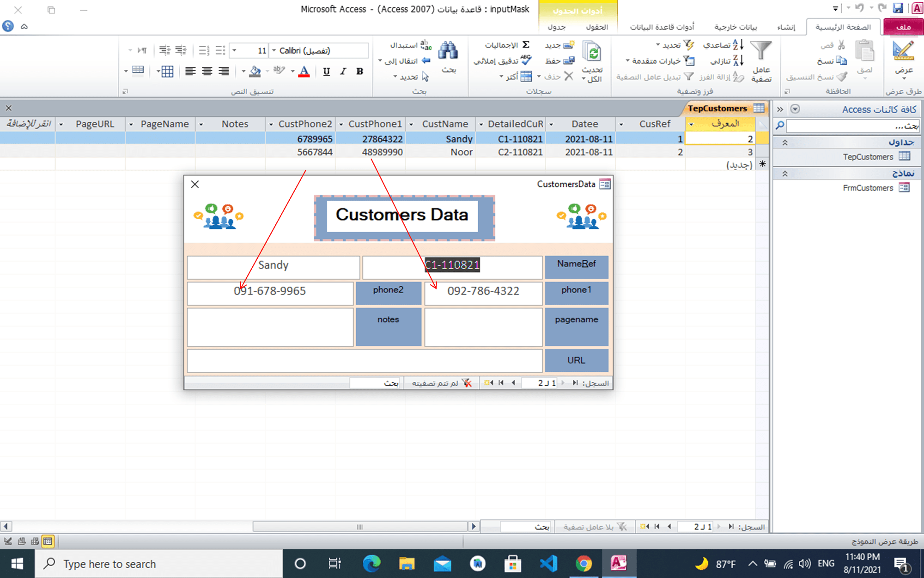Screen dimensions: 924x578
Task: Click the red font color icon
Action: (x=304, y=72)
